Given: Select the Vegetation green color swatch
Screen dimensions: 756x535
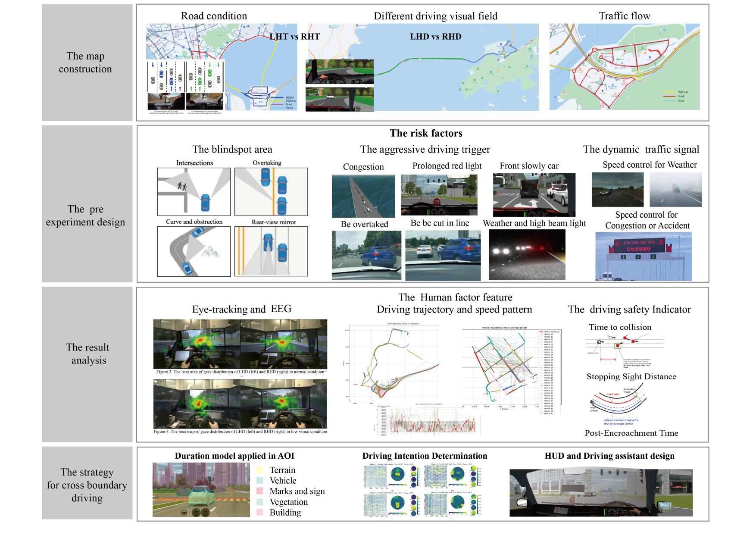Looking at the screenshot, I should point(259,502).
